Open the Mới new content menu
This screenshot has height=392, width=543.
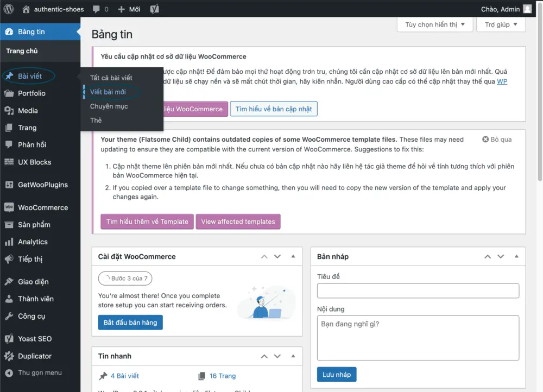tap(129, 9)
